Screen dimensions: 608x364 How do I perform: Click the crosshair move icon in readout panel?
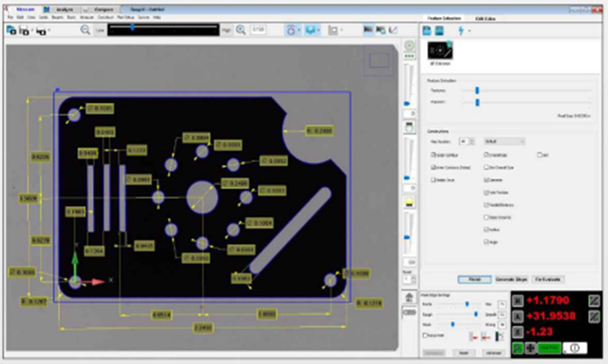(x=529, y=348)
